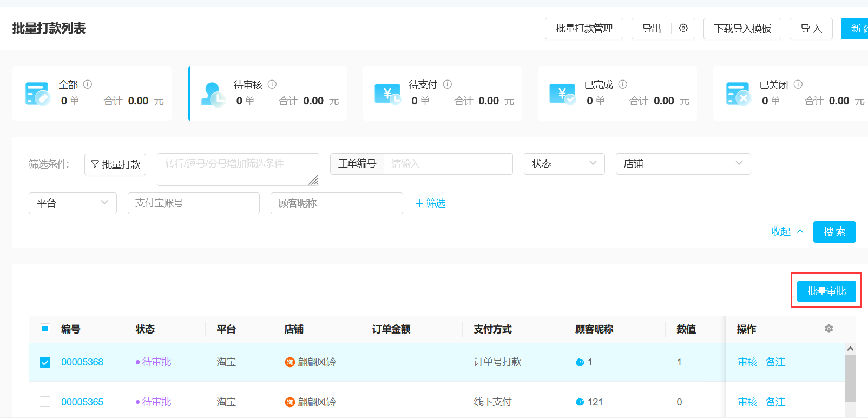Image resolution: width=868 pixels, height=420 pixels.
Task: Click 审核 in row 00005365
Action: click(x=748, y=402)
